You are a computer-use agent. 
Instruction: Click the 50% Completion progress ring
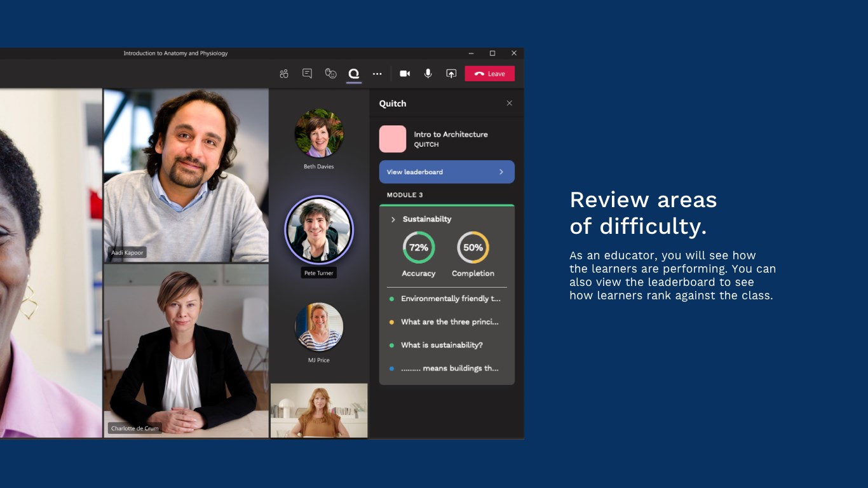(473, 247)
